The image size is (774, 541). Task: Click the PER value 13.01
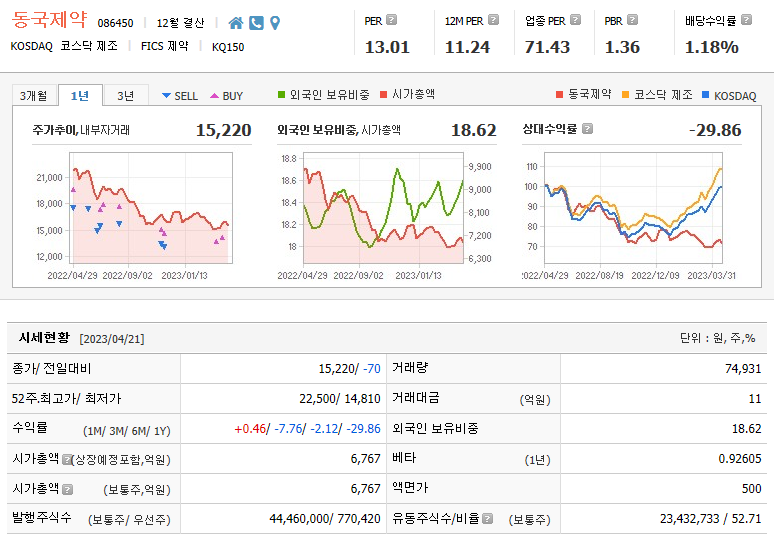[x=387, y=47]
